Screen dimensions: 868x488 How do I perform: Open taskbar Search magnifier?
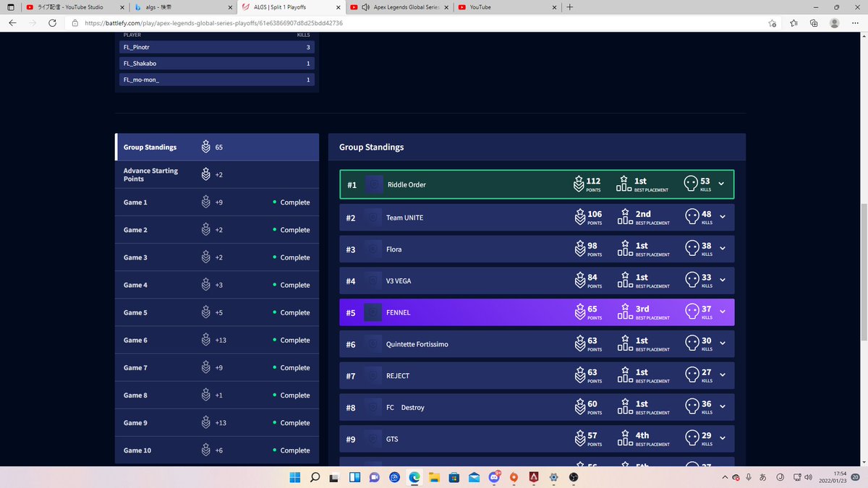point(315,477)
